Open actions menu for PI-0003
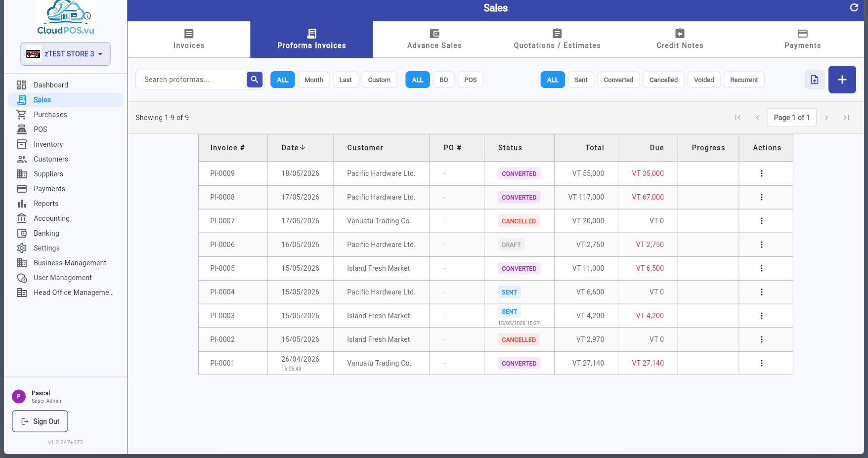 click(761, 316)
